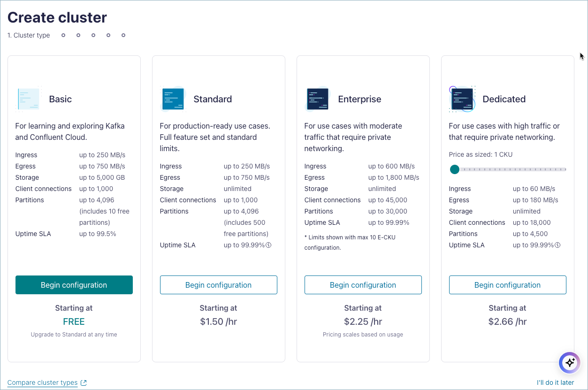588x390 pixels.
Task: Open the Compare cluster types link
Action: coord(42,382)
